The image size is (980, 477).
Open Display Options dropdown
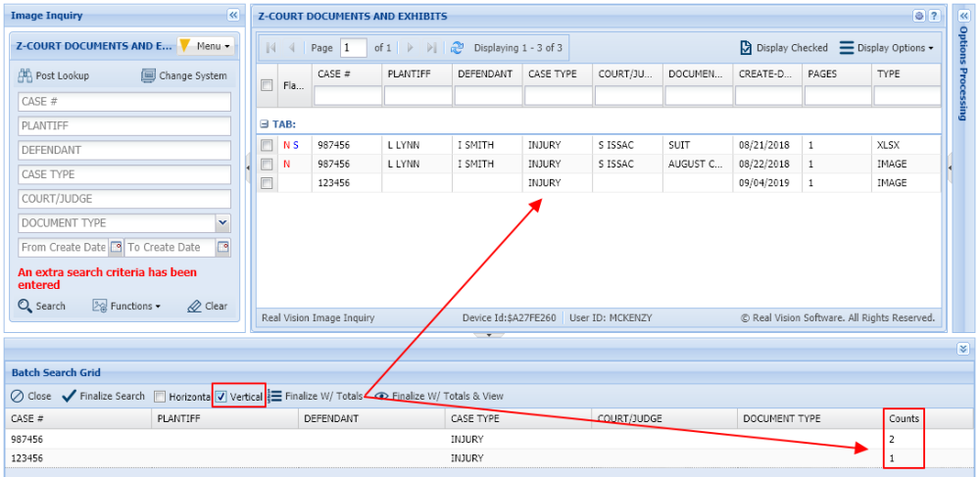[x=886, y=47]
